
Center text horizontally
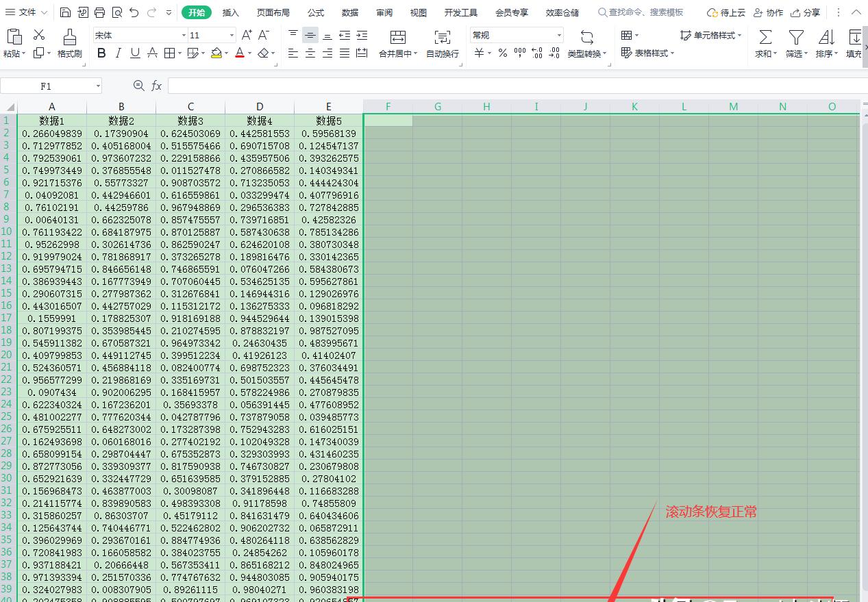pyautogui.click(x=310, y=53)
